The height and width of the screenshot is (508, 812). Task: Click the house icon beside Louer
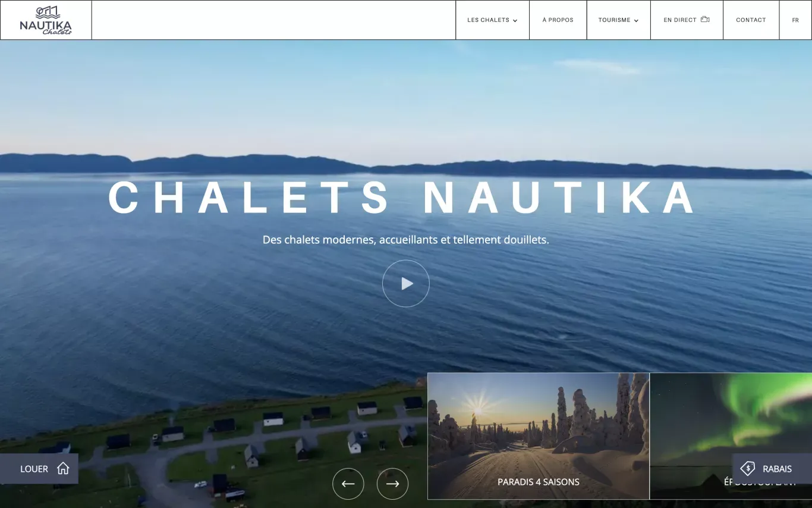click(63, 469)
